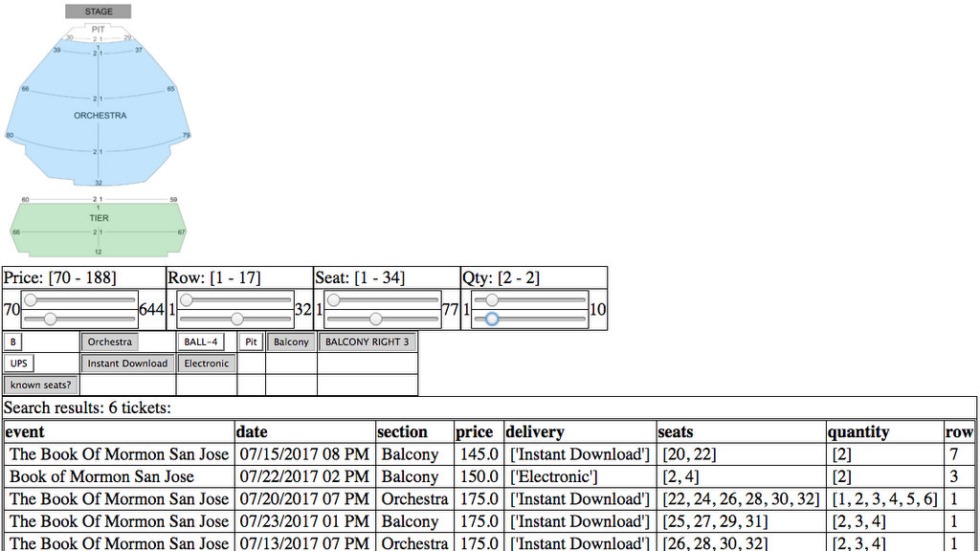
Task: Enable the Pit section filter
Action: 251,342
